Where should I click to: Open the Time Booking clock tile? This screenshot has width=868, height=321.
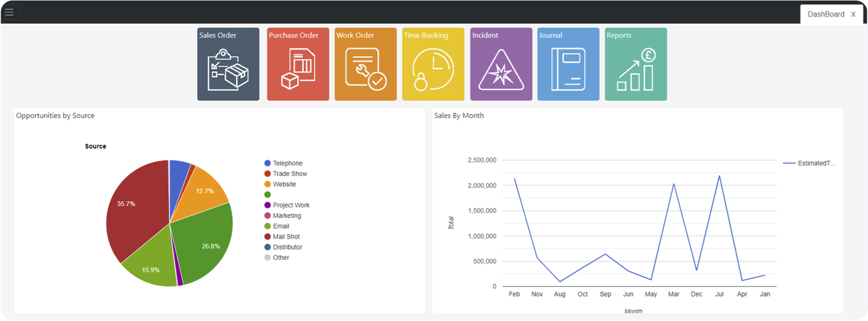coord(433,65)
